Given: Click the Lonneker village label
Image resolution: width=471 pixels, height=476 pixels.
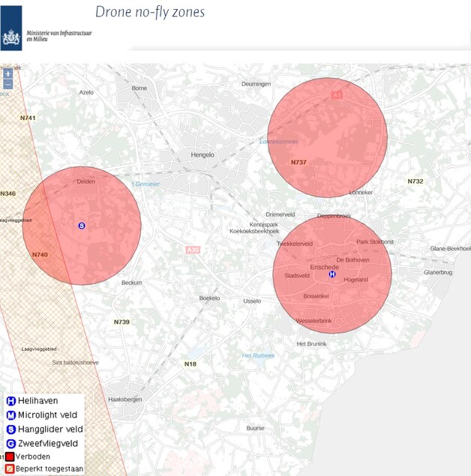Looking at the screenshot, I should [361, 193].
